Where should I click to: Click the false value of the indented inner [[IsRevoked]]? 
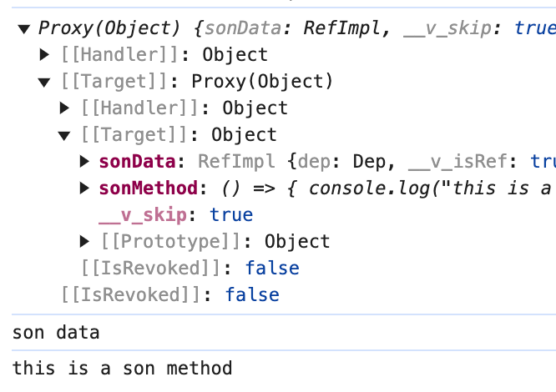(x=271, y=269)
